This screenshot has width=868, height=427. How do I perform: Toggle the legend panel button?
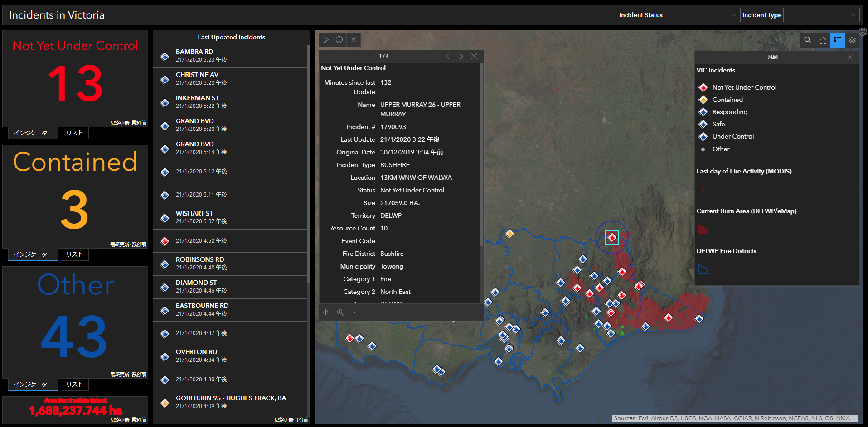pyautogui.click(x=838, y=40)
